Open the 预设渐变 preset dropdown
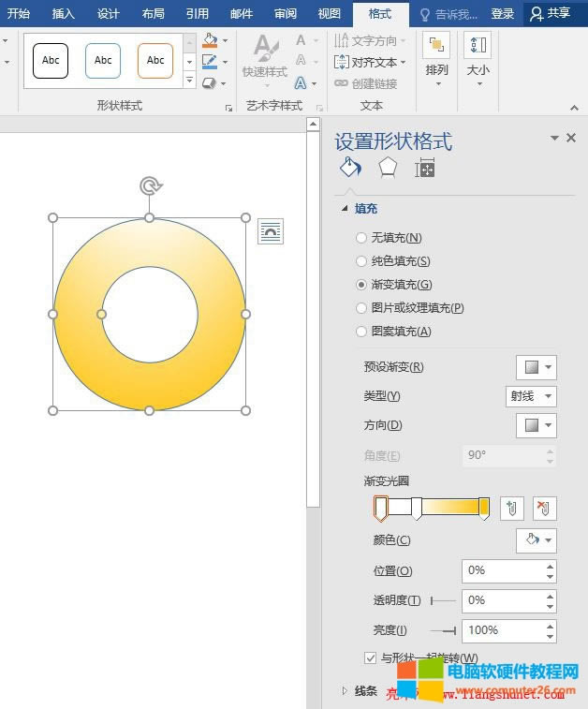Viewport: 588px width, 709px height. pos(536,367)
